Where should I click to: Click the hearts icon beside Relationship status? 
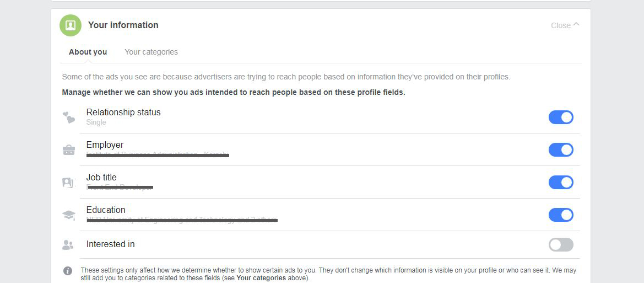pyautogui.click(x=68, y=118)
